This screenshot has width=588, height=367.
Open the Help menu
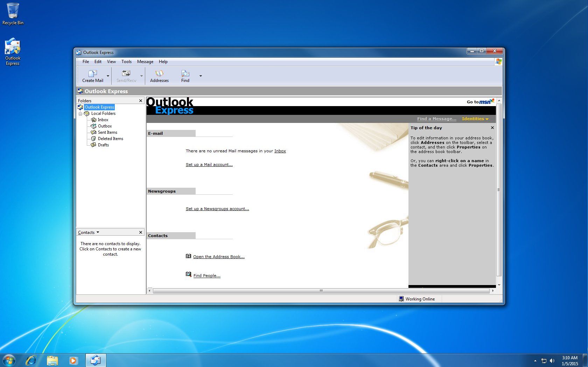click(x=163, y=62)
